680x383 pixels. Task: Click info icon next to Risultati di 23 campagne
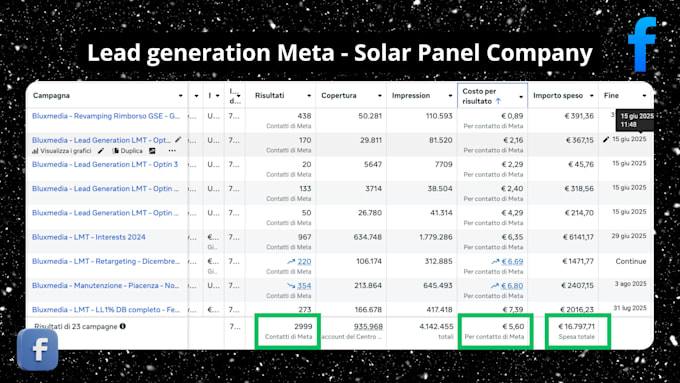[123, 326]
